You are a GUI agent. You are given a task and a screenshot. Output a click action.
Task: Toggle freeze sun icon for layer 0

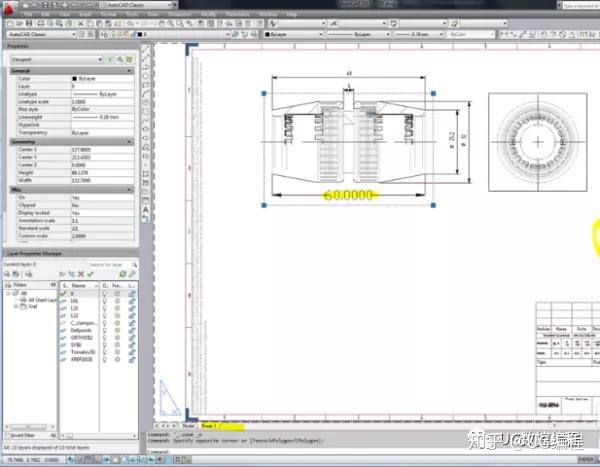point(117,294)
